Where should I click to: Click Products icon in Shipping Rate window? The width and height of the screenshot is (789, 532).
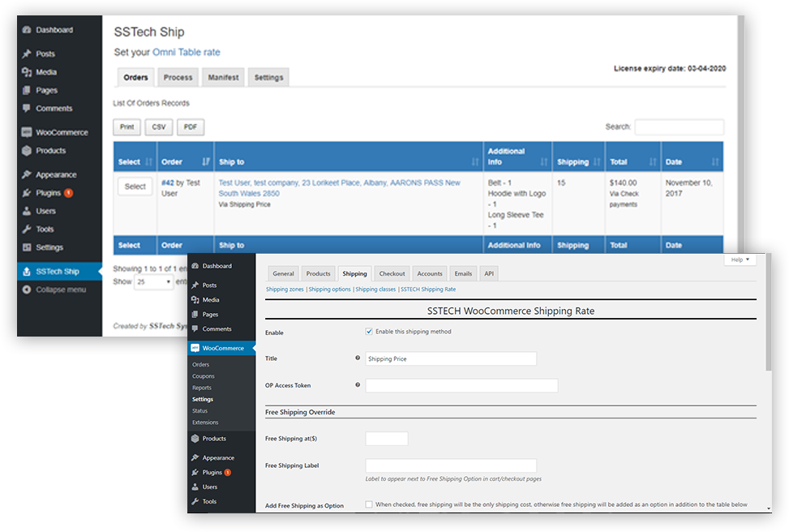pyautogui.click(x=195, y=439)
